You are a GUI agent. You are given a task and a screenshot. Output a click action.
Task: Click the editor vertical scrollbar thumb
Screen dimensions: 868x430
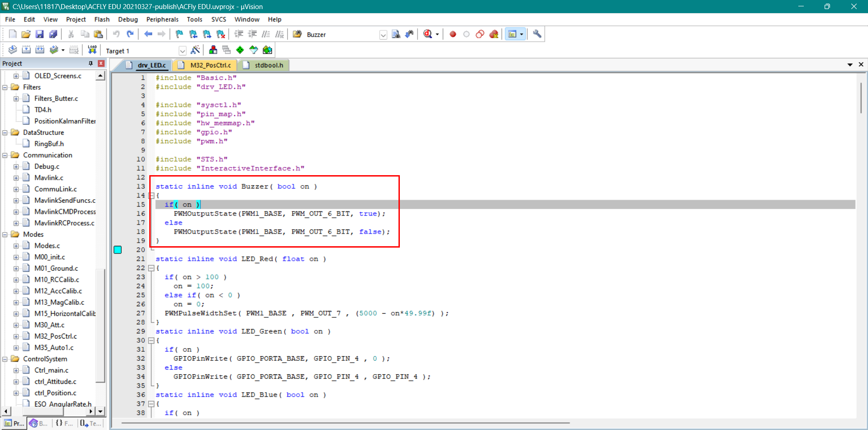click(861, 98)
